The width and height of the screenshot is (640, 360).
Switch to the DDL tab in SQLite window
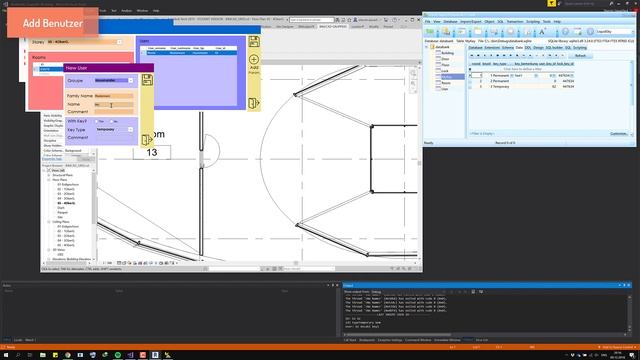coord(528,48)
